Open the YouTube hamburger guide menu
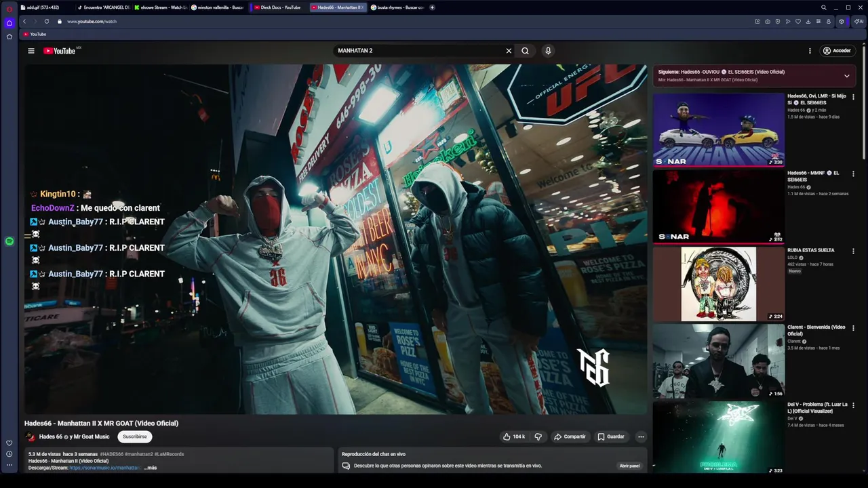This screenshot has width=868, height=488. click(x=31, y=51)
